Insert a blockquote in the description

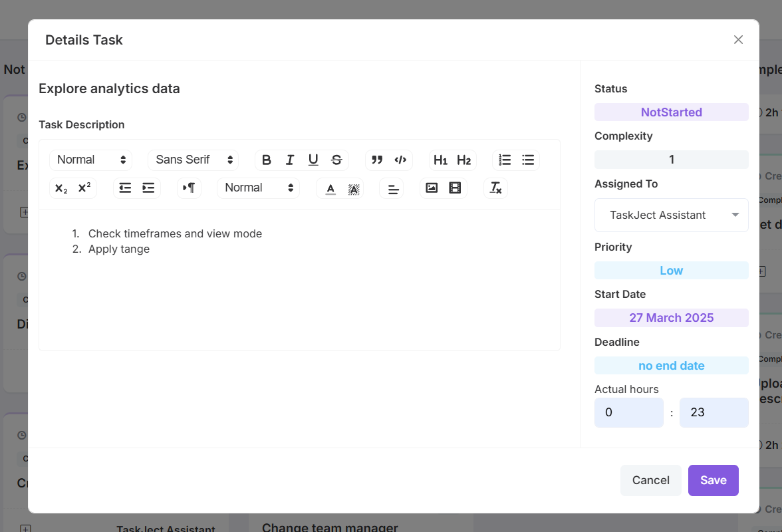[x=377, y=160]
